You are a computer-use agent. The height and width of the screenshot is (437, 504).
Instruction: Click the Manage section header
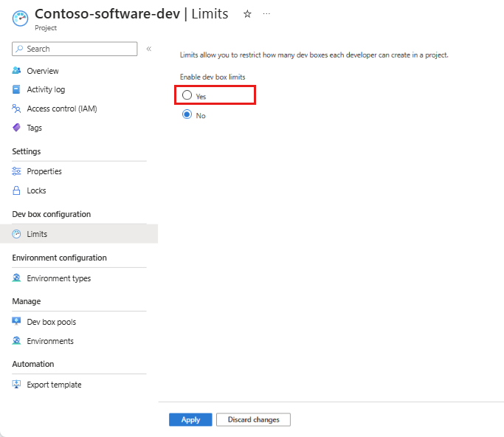27,301
